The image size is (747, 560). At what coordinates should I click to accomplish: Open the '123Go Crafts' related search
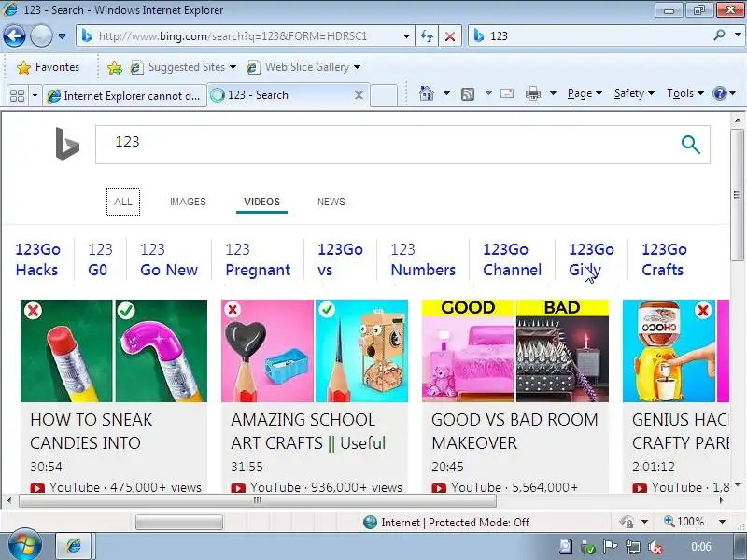click(x=664, y=259)
